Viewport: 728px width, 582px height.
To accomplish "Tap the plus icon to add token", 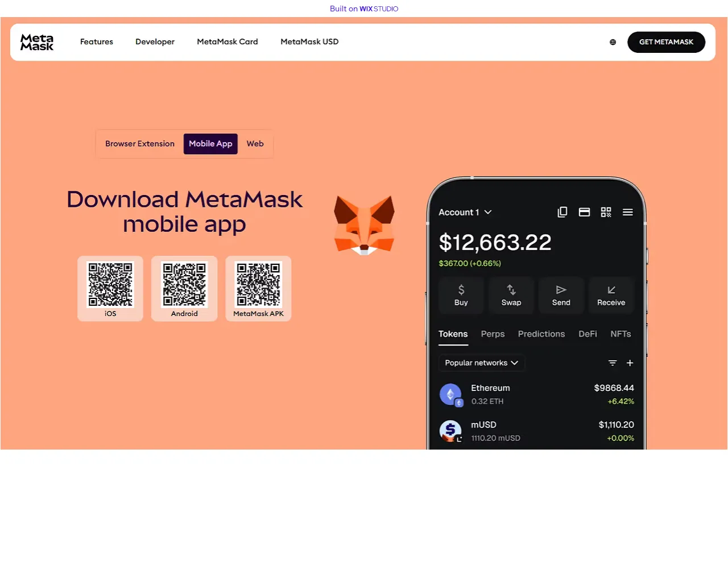I will click(630, 363).
